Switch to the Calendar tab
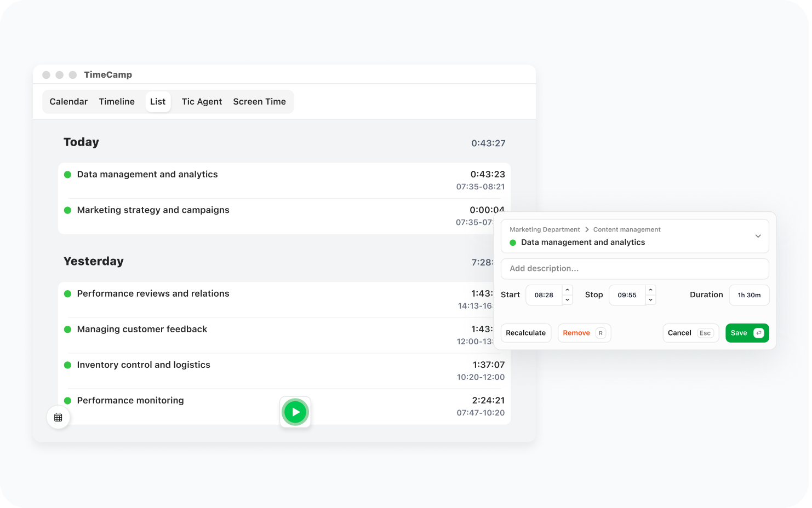The image size is (812, 508). coord(68,102)
